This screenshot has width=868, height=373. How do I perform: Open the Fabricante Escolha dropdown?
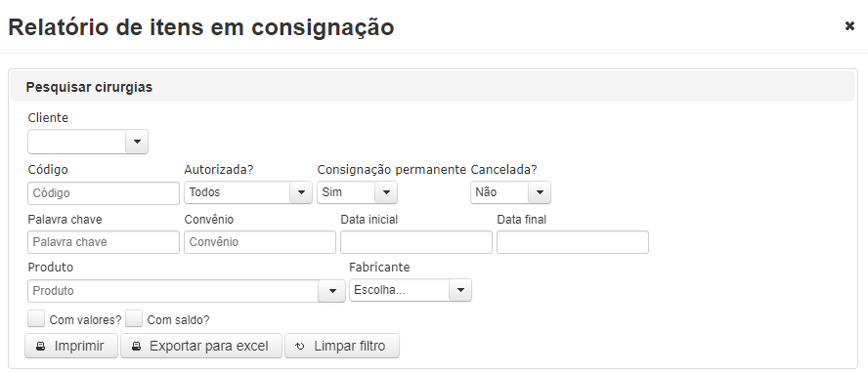click(460, 290)
